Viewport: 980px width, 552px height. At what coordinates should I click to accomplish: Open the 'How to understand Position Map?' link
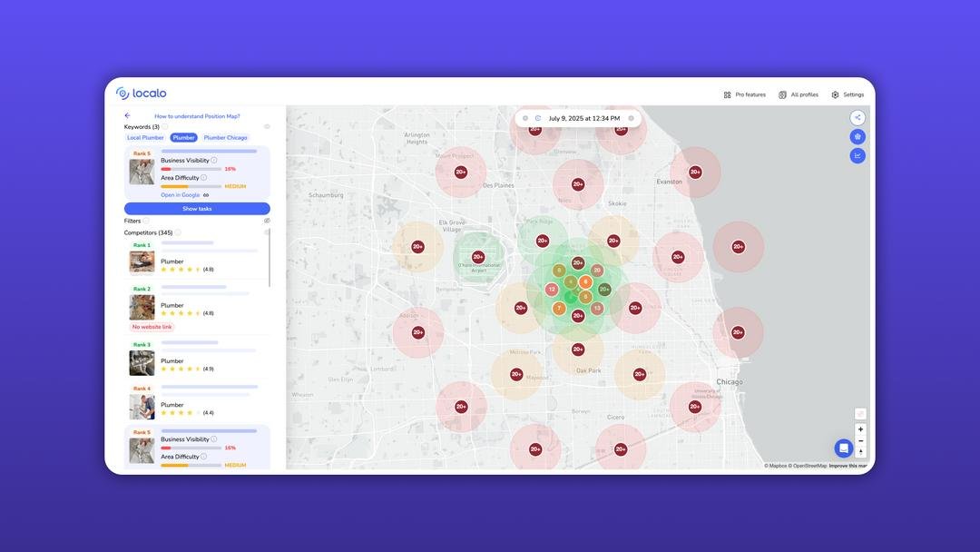tap(197, 116)
